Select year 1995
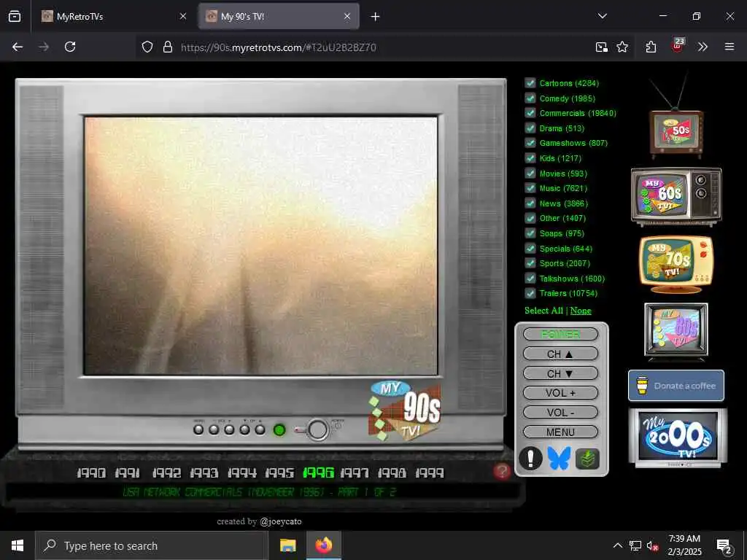This screenshot has width=747, height=560. point(279,472)
